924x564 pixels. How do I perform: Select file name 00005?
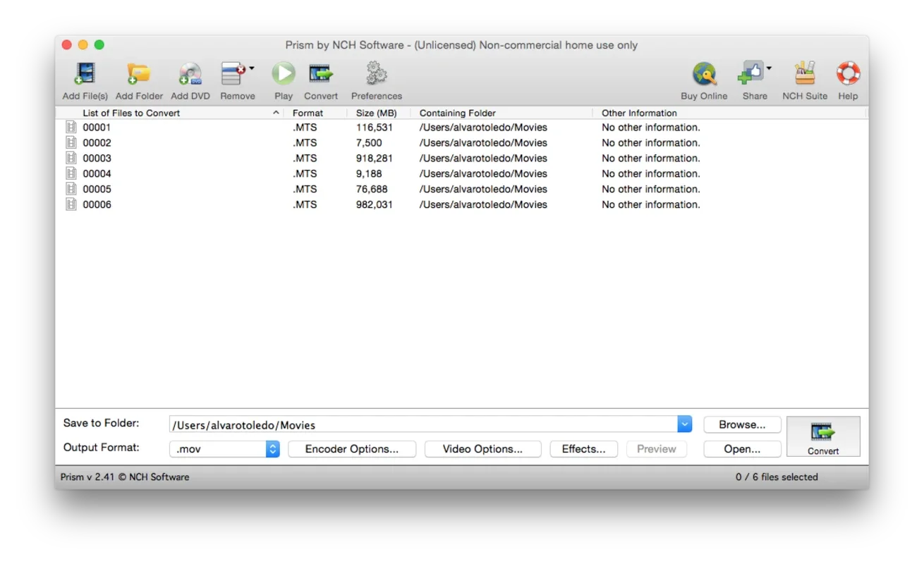[97, 190]
